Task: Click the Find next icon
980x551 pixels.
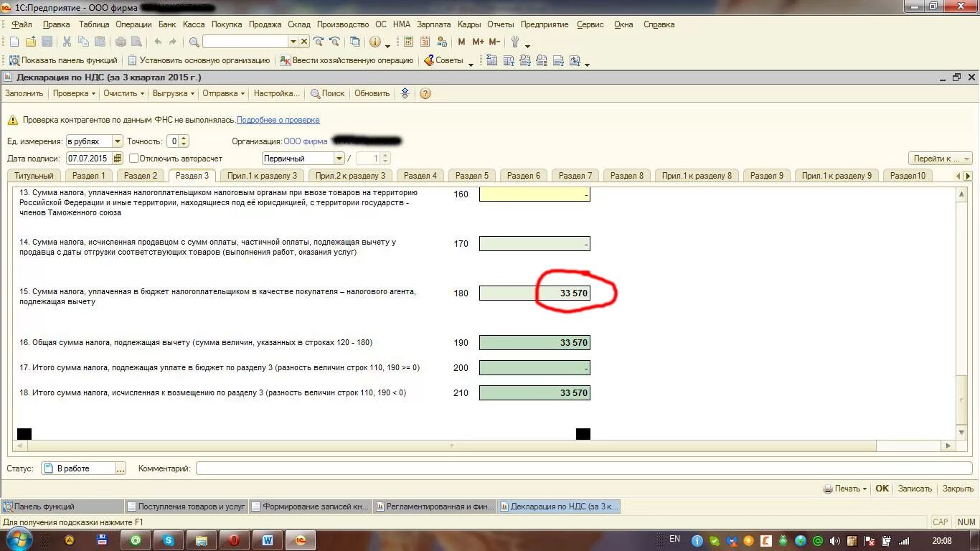Action: pos(318,42)
